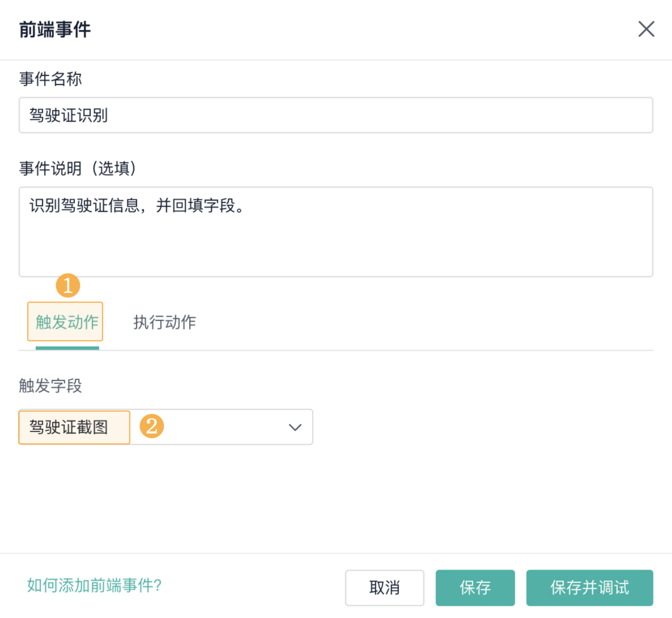The width and height of the screenshot is (672, 618).
Task: Click the 前端事件 dialog title
Action: coord(55,29)
